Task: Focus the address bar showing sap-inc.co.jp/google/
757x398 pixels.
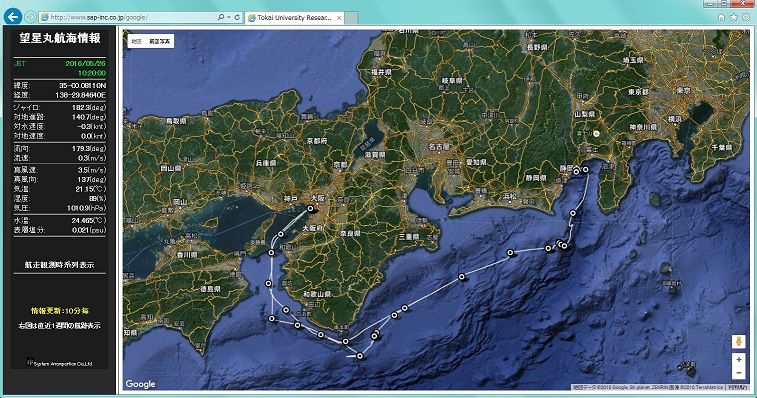Action: point(128,17)
